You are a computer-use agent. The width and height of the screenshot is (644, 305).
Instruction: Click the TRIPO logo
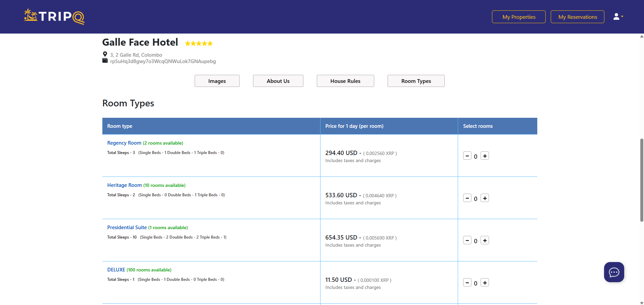coord(54,16)
